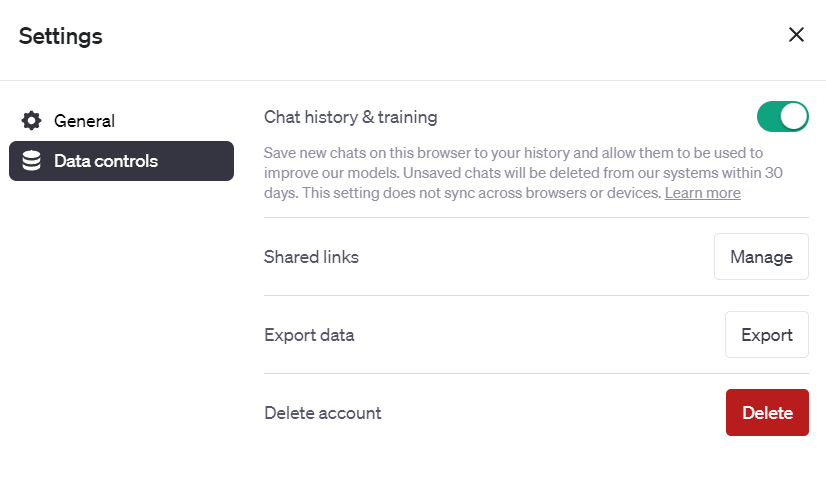
Task: Click the Export data label
Action: click(x=309, y=335)
